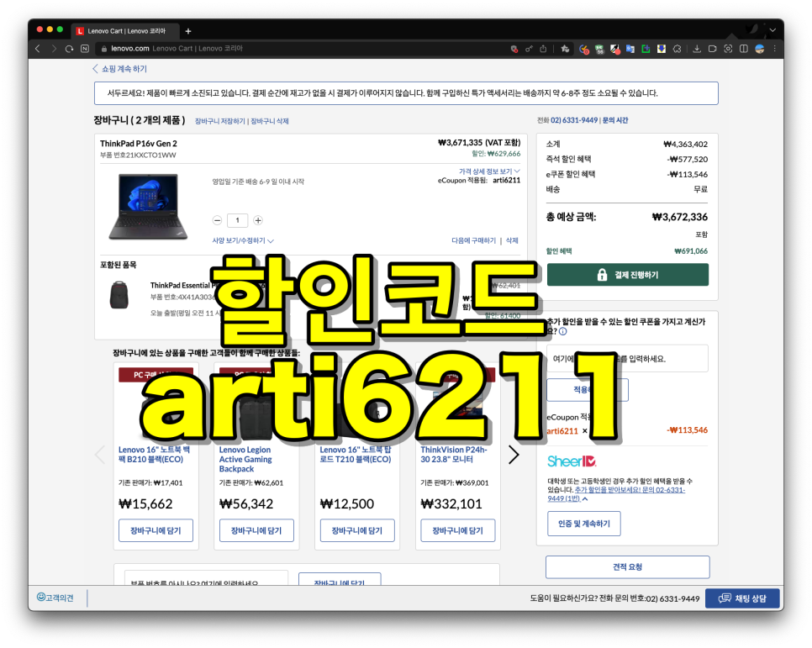
Task: Open the color picker eyedropper extension
Action: coord(615,50)
